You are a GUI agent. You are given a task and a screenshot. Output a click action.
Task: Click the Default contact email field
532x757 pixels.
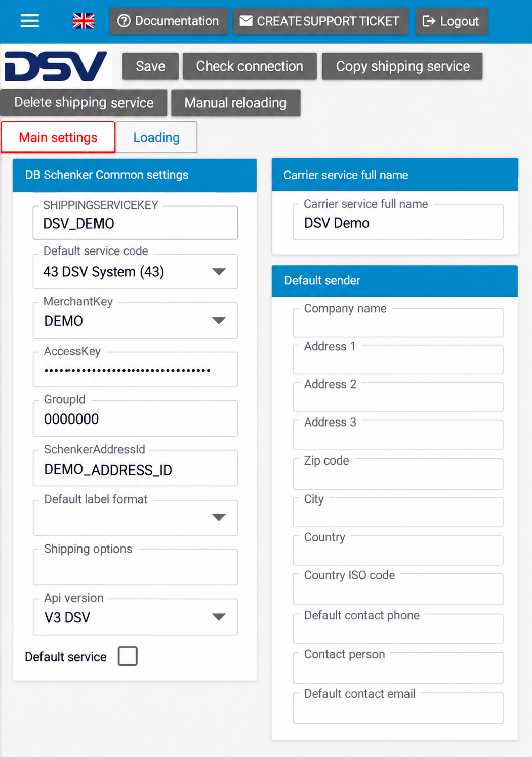tap(398, 708)
